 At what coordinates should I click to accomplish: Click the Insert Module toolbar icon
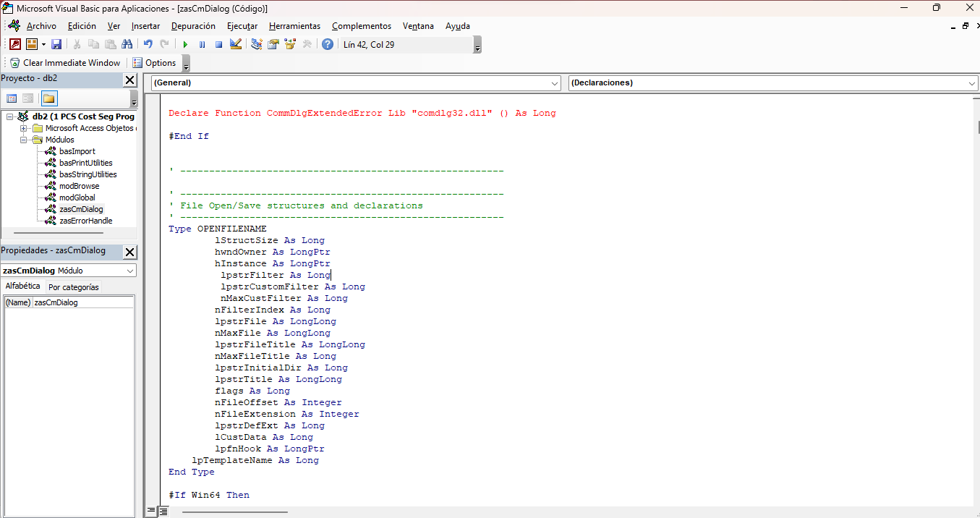pos(32,44)
